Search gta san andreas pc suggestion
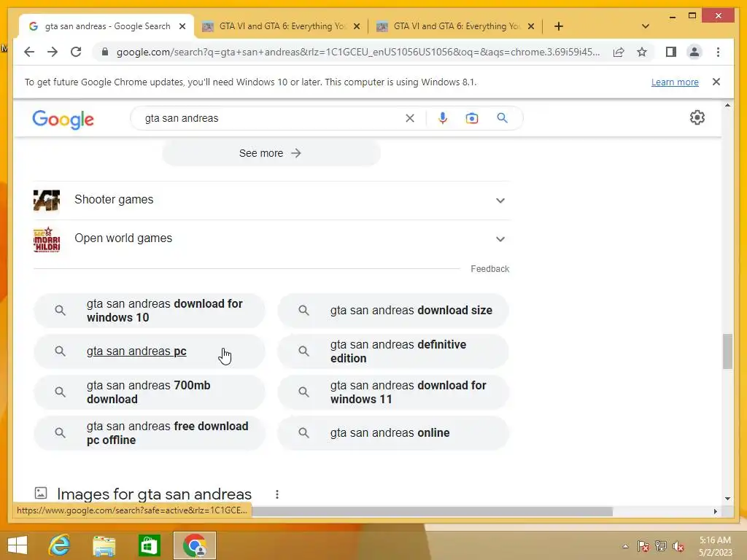Image resolution: width=747 pixels, height=560 pixels. 149,351
